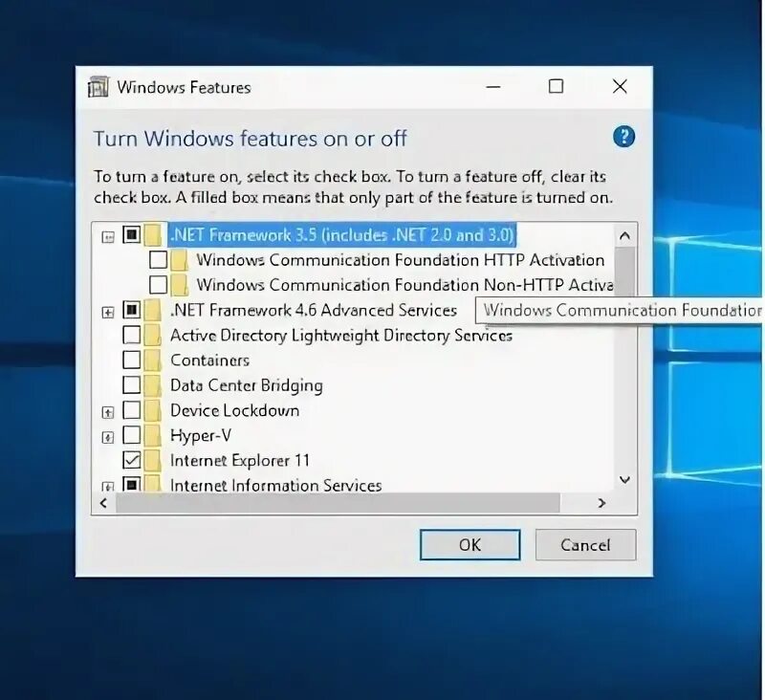Click folder icon beside Data Center Bridging
765x700 pixels.
point(153,384)
